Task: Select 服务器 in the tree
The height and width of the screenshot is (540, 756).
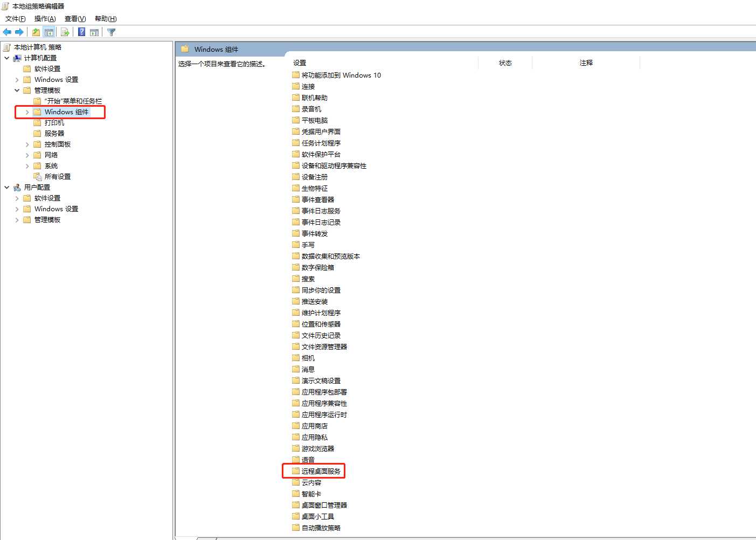Action: [x=54, y=134]
